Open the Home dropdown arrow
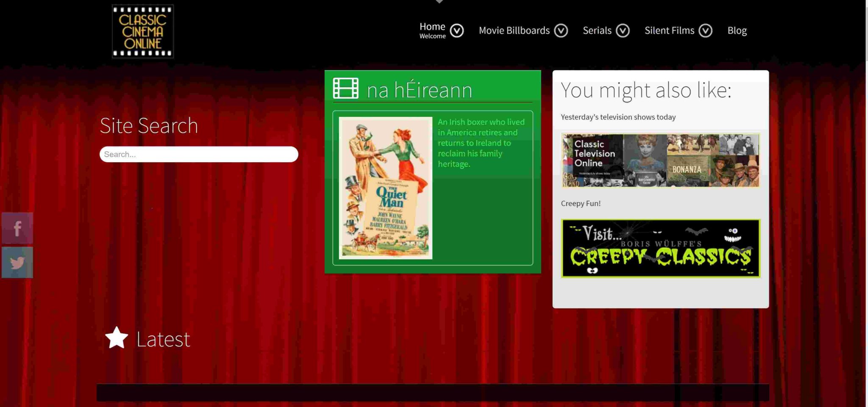The image size is (868, 407). click(456, 30)
